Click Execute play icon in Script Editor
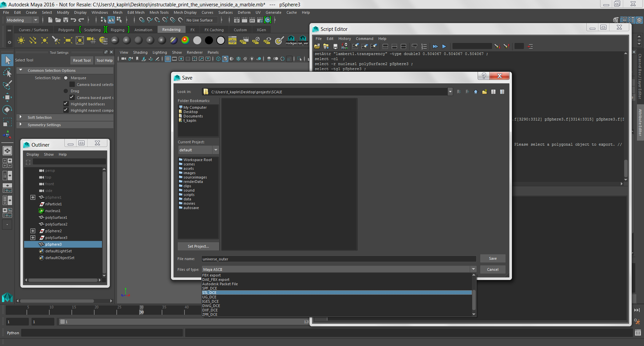 (444, 46)
